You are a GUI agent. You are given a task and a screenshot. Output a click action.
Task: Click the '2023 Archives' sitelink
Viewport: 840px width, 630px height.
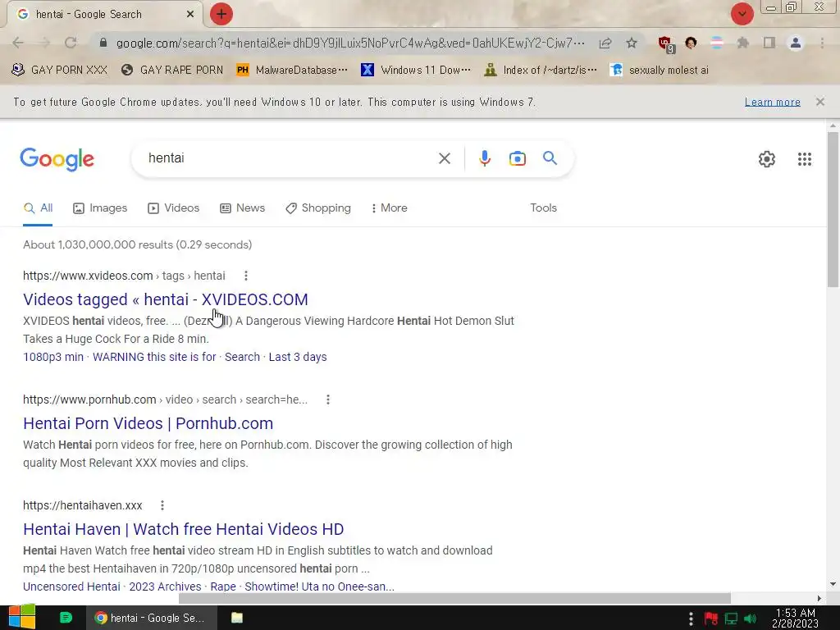click(165, 587)
